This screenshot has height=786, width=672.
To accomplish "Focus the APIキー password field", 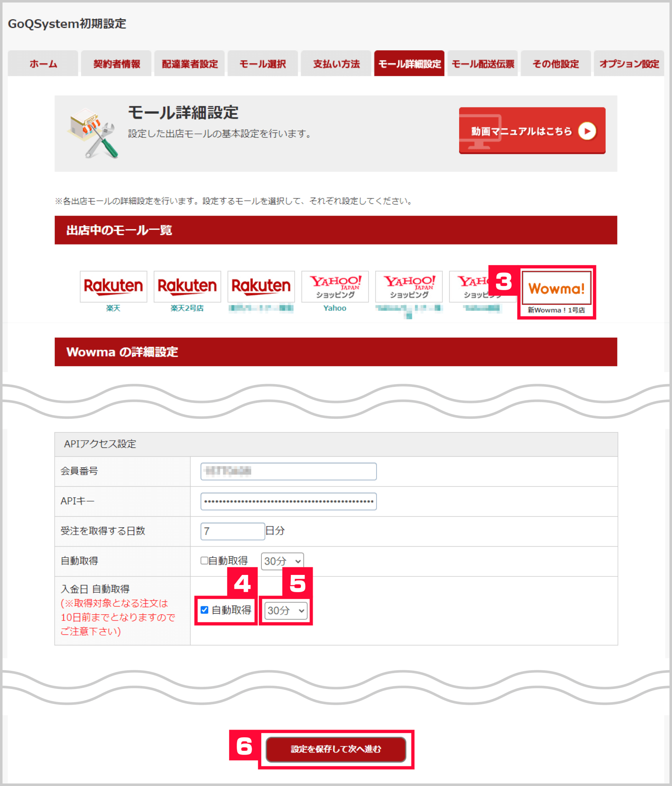I will click(288, 501).
